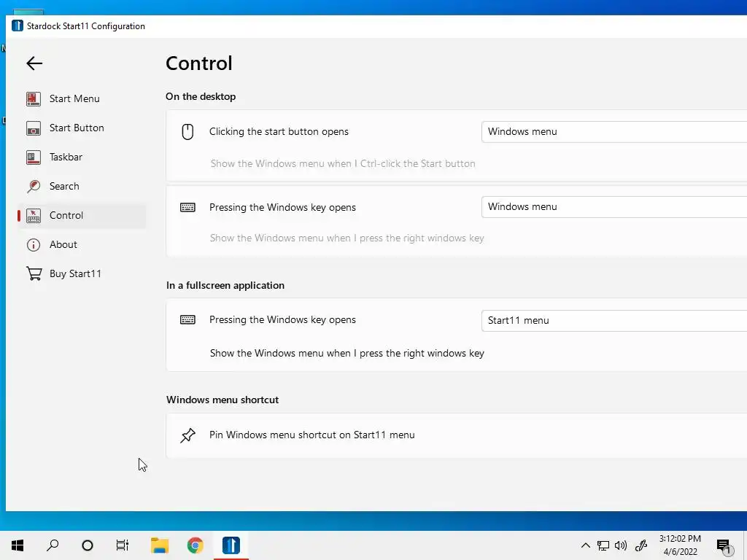747x560 pixels.
Task: Click desktop right windows key option text
Action: (x=347, y=238)
